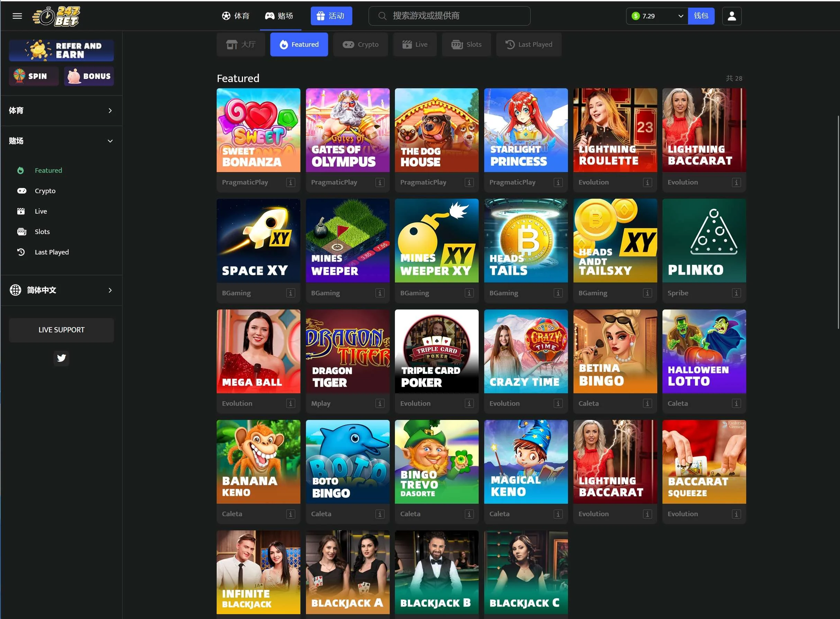Click info icon on Sweet Bonanza card

pos(290,182)
